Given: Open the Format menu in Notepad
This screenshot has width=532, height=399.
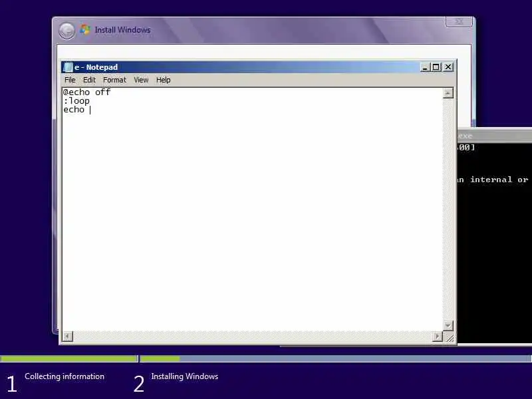Looking at the screenshot, I should (x=114, y=80).
